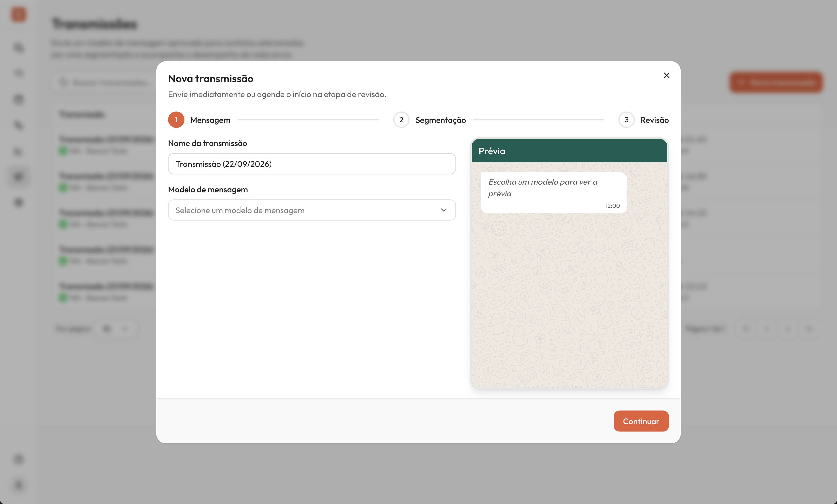This screenshot has height=504, width=837.
Task: Click the subtitle 'Envie imediatamente ou agende...'
Action: pyautogui.click(x=277, y=95)
